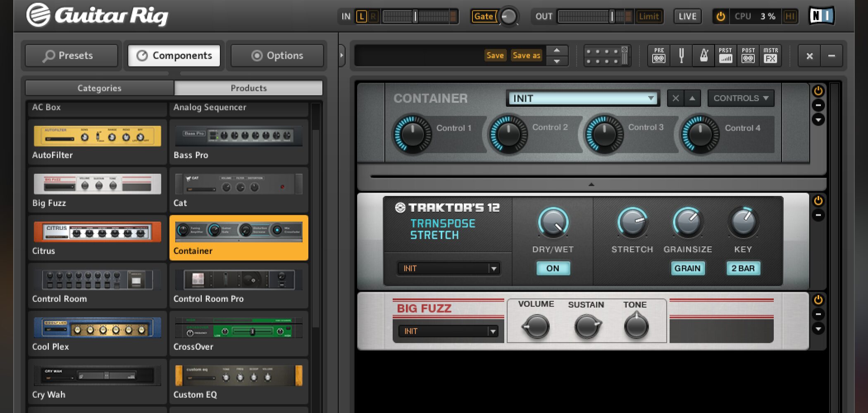This screenshot has width=868, height=413.
Task: Collapse the sidebar with arrow handle
Action: point(342,55)
